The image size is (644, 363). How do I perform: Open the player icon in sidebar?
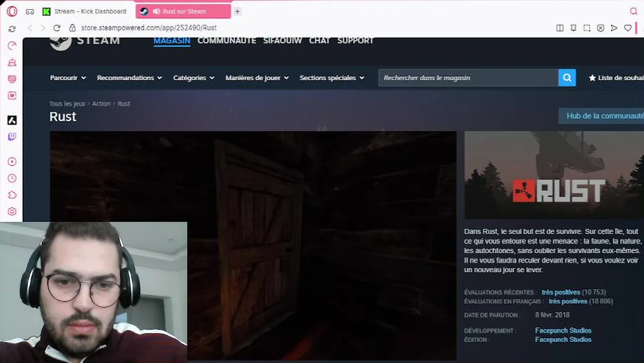point(12,162)
